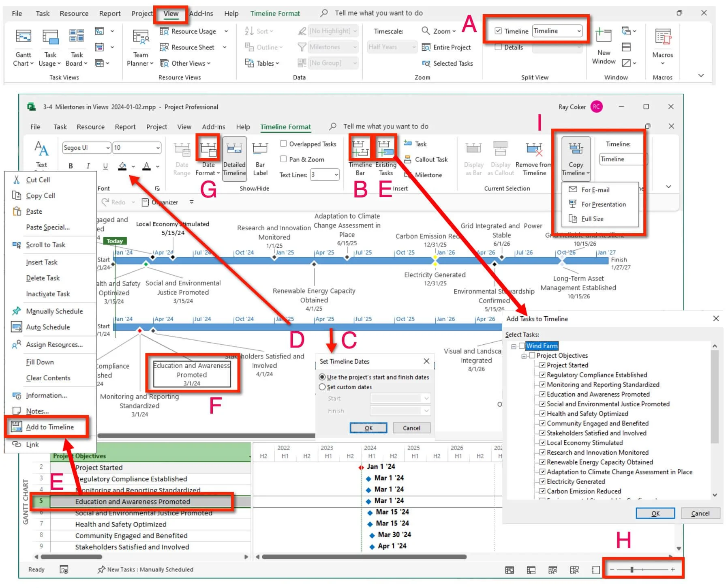Choose Add to Timeline from context menu

coord(50,427)
